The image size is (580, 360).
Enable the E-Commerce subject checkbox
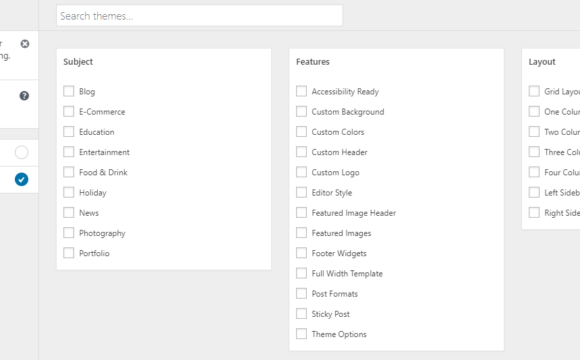(68, 111)
